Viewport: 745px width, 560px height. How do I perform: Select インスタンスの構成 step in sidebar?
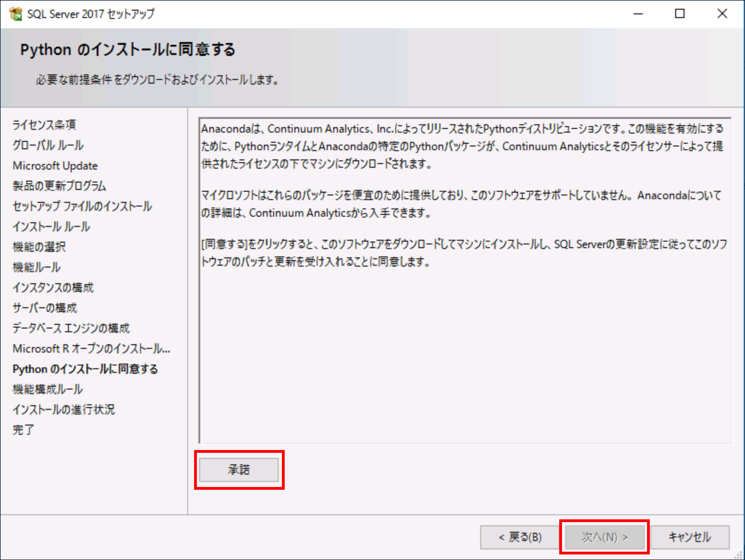pyautogui.click(x=53, y=287)
